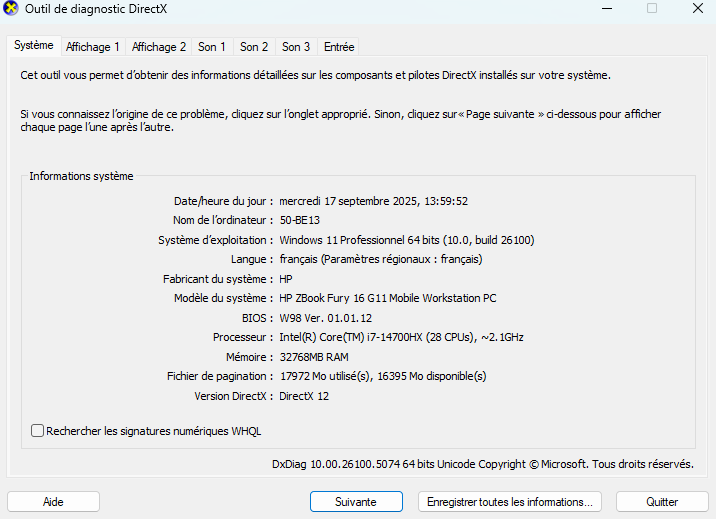Open the Affichage 1 tab

point(92,47)
